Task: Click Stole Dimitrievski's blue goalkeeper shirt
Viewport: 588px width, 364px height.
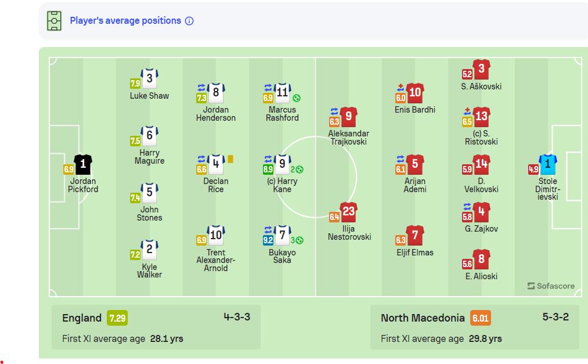Action: coord(547,165)
